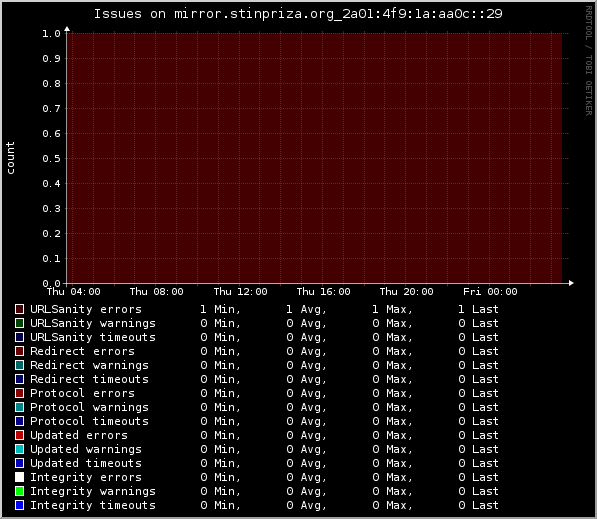This screenshot has height=519, width=597.
Task: Click the Thu 12:00 time axis label
Action: click(240, 292)
